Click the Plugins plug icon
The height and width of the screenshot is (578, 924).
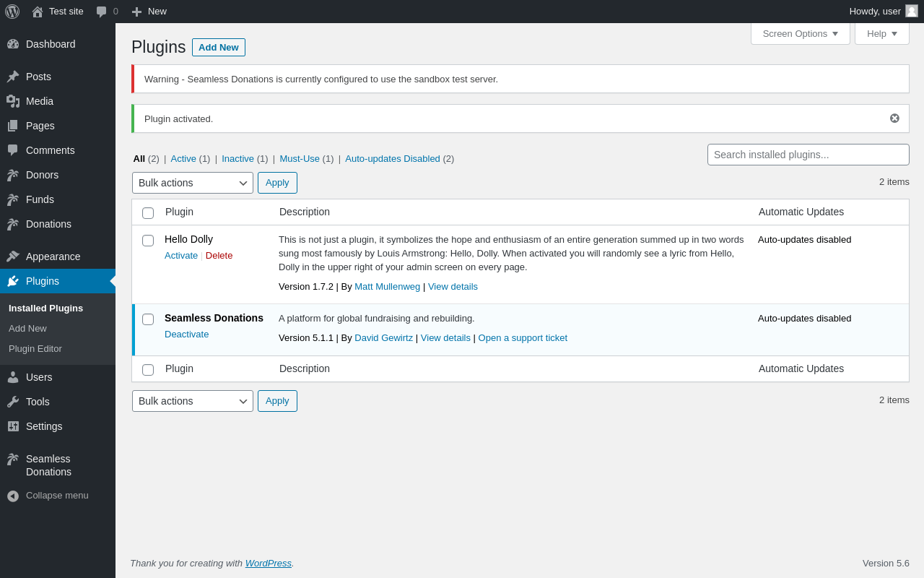[13, 281]
